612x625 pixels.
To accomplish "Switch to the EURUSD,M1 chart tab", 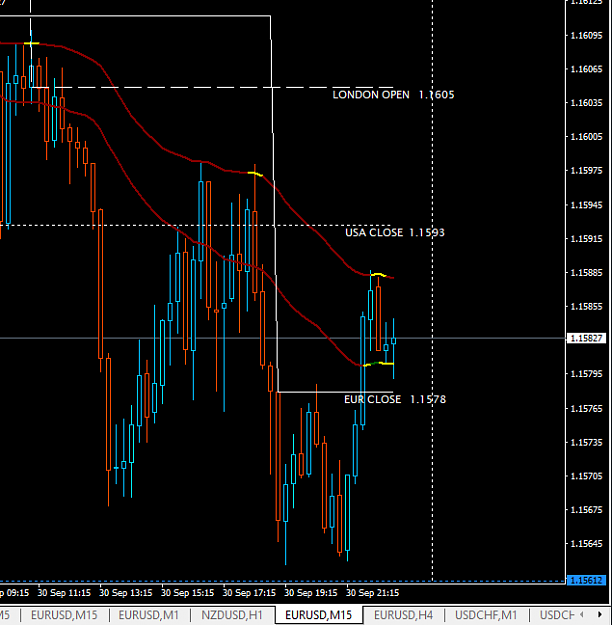I will tap(148, 615).
